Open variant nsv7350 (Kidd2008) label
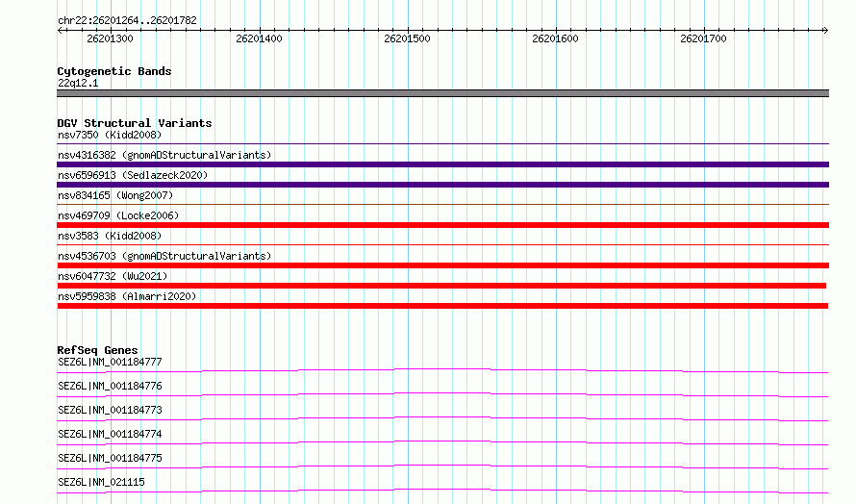This screenshot has height=504, width=856. click(x=110, y=135)
